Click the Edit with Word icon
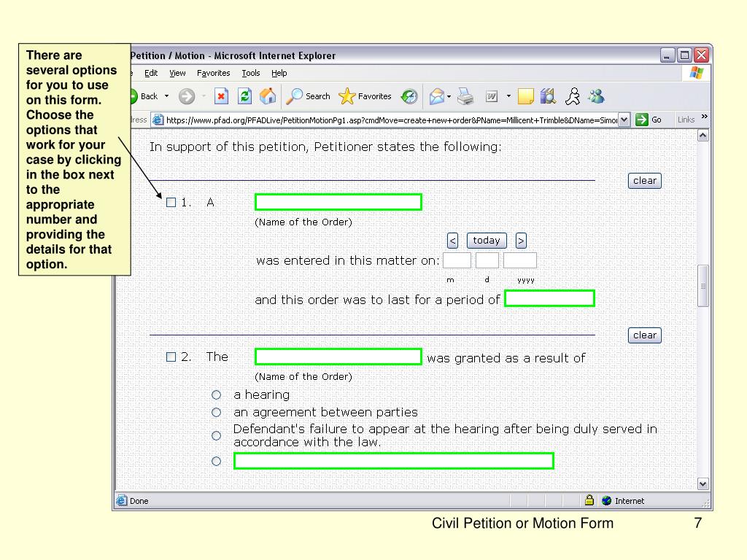This screenshot has width=747, height=560. tap(492, 97)
